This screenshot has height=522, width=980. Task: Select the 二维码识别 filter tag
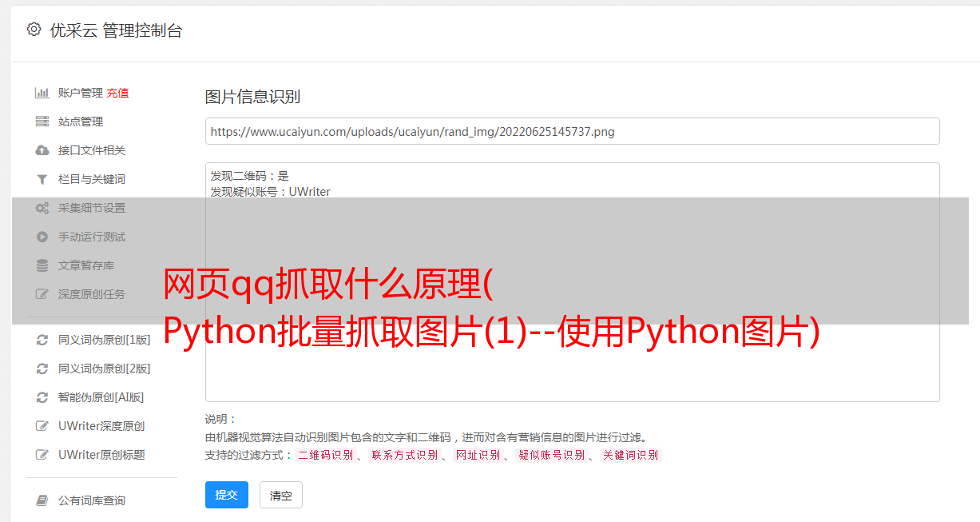pos(325,455)
